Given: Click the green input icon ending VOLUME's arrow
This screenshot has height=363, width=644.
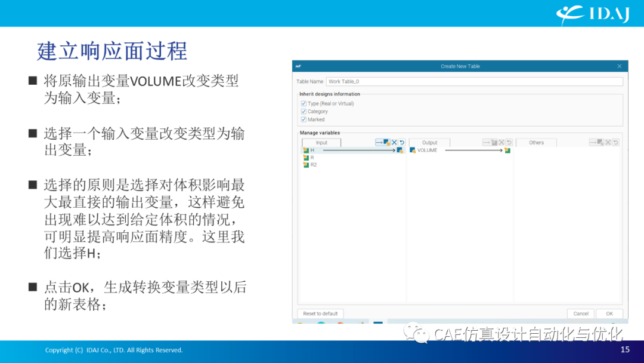Looking at the screenshot, I should click(507, 150).
